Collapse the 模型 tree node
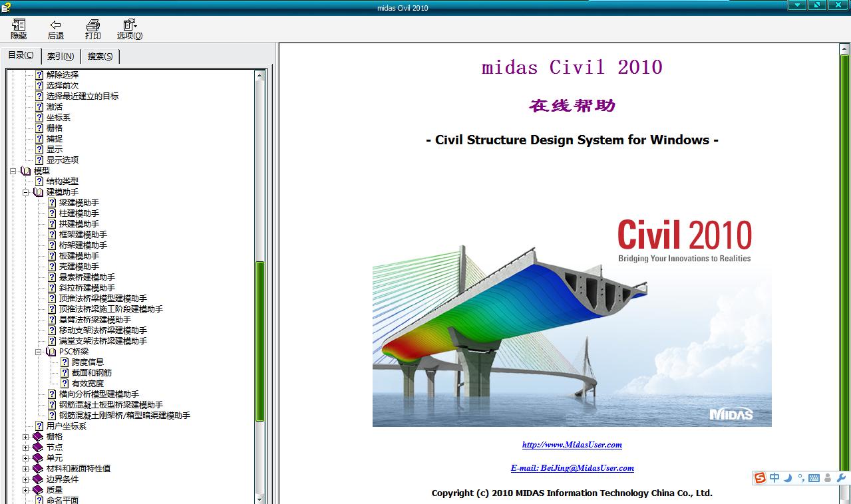 tap(13, 171)
